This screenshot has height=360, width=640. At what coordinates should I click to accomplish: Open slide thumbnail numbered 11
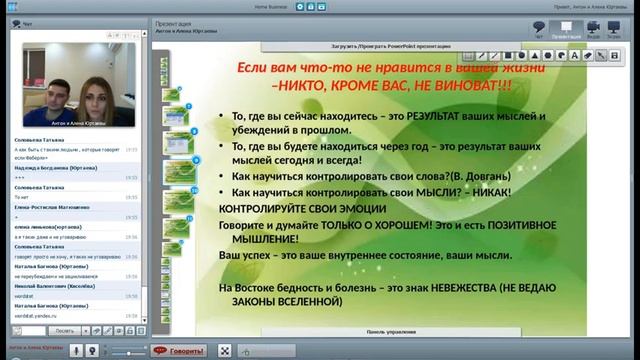tap(177, 228)
